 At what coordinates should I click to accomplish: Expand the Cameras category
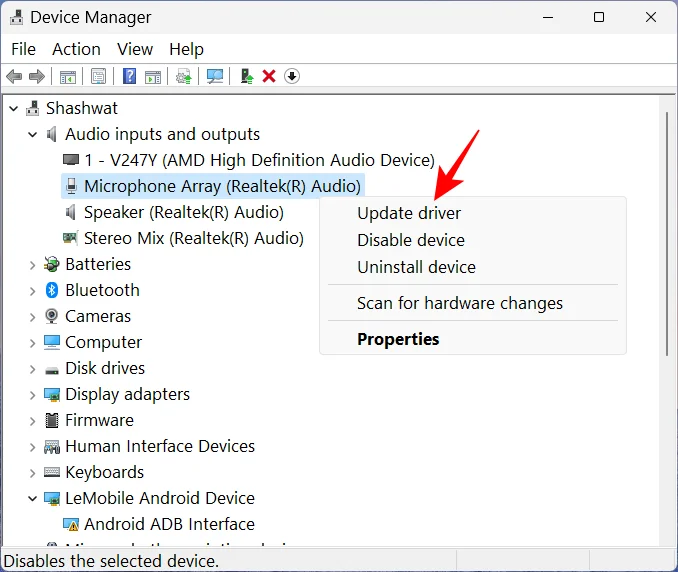(32, 317)
